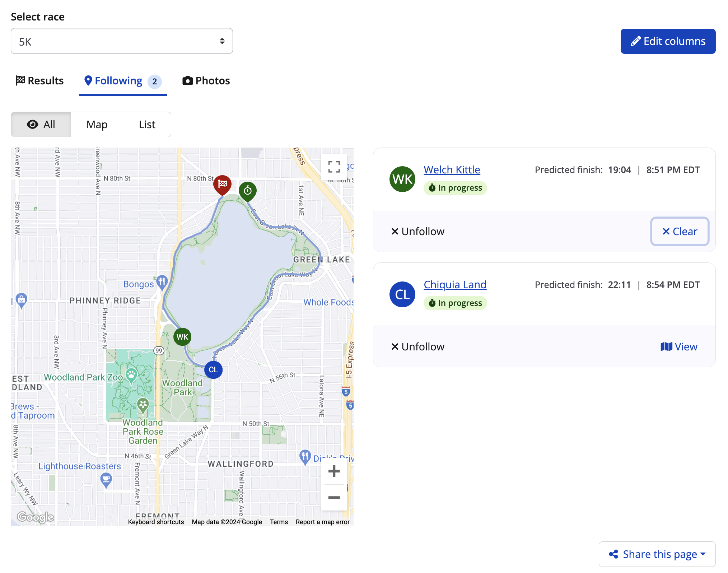Screen dimensions: 728x573
Task: Unfollow Welch Kittle
Action: pyautogui.click(x=418, y=232)
